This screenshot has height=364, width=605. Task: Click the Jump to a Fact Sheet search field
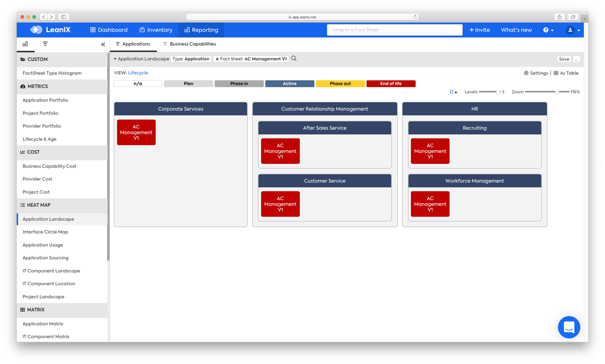pos(394,30)
